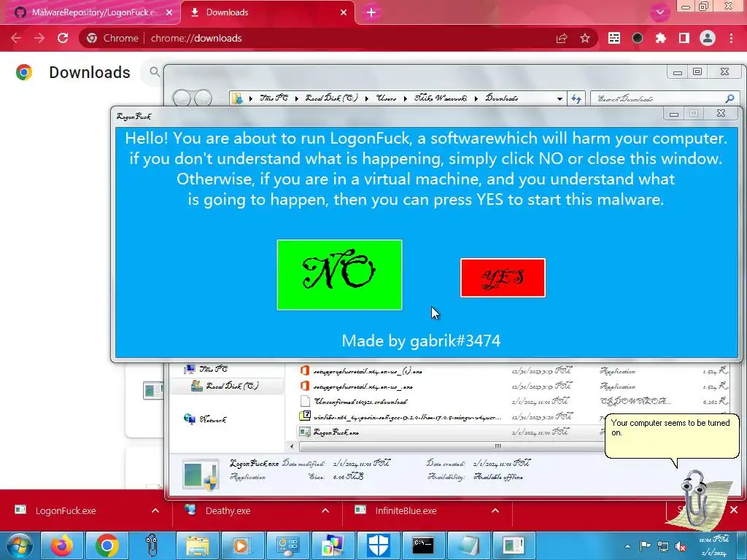This screenshot has height=560, width=747.
Task: Click Users breadcrumb in Explorer address bar
Action: point(387,98)
